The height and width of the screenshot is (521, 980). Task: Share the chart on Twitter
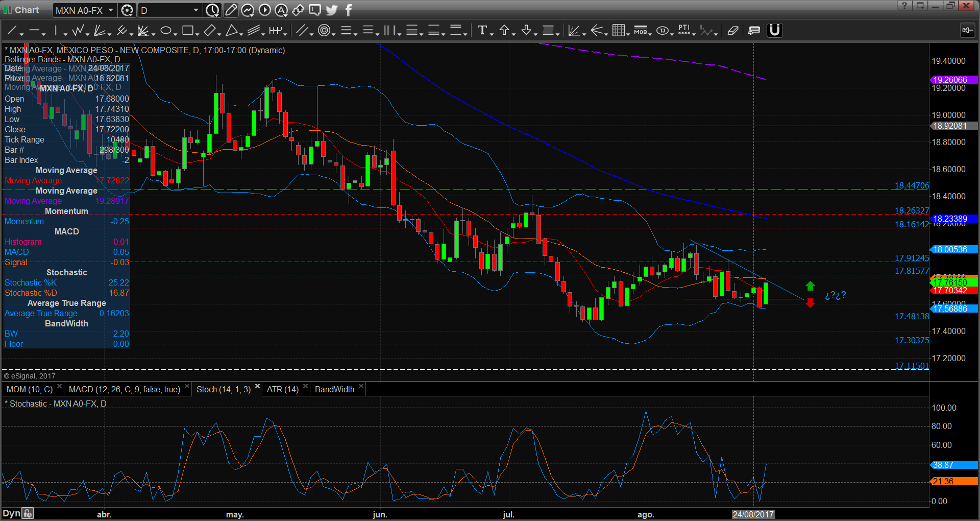[331, 10]
